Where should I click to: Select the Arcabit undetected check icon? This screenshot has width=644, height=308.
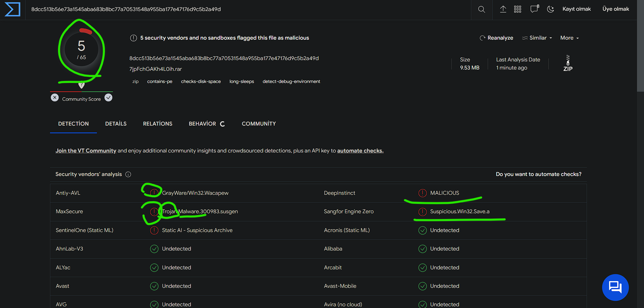pos(423,268)
